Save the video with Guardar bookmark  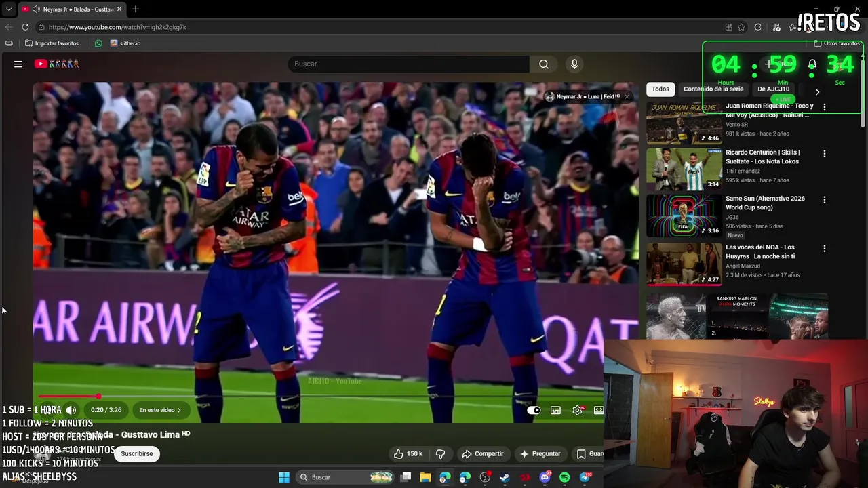pos(589,453)
